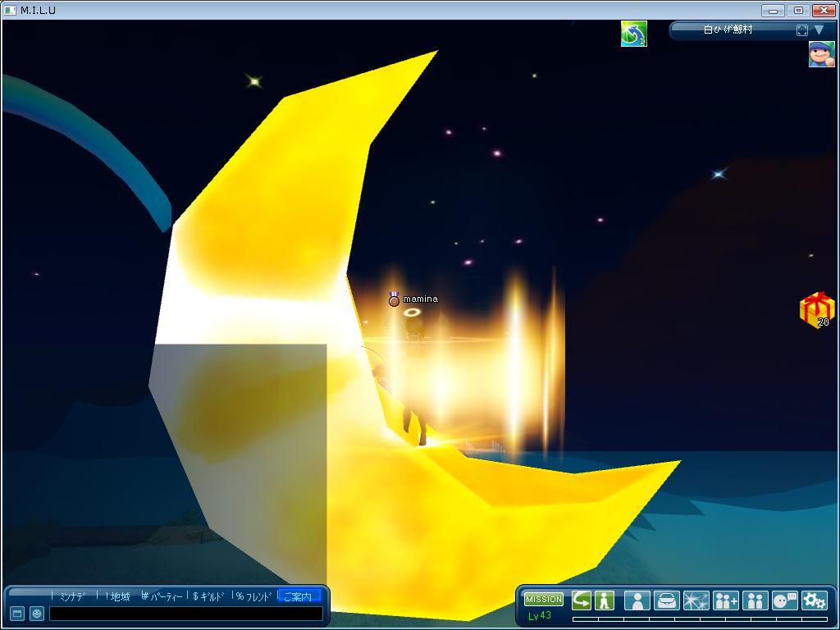
Task: Click the green curved arrow icon
Action: (582, 600)
